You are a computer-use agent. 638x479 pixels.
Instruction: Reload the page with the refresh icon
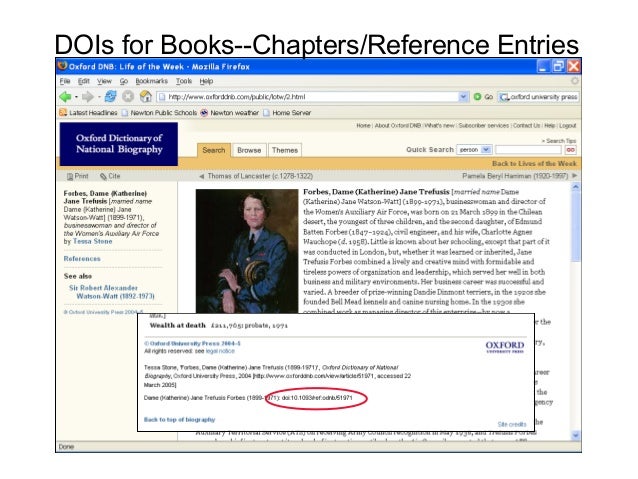click(x=110, y=96)
